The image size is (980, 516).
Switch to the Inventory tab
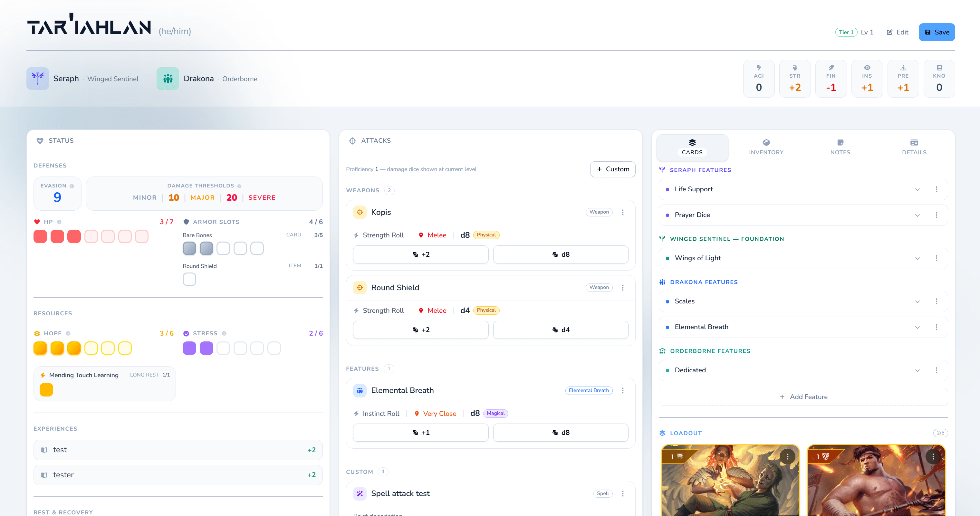coord(766,147)
